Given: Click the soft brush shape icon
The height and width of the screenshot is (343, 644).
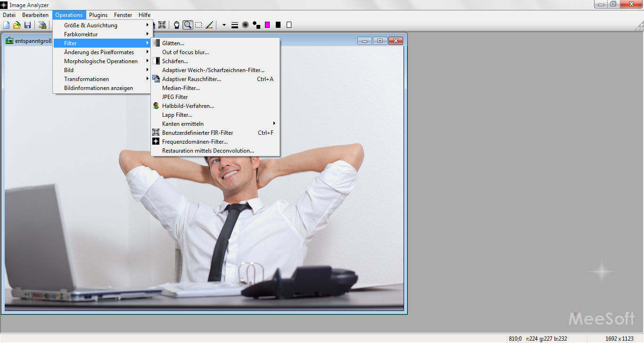Looking at the screenshot, I should click(245, 25).
